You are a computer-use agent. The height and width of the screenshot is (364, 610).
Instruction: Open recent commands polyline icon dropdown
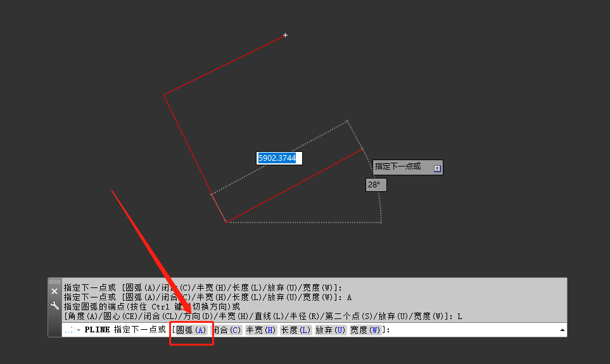point(72,330)
